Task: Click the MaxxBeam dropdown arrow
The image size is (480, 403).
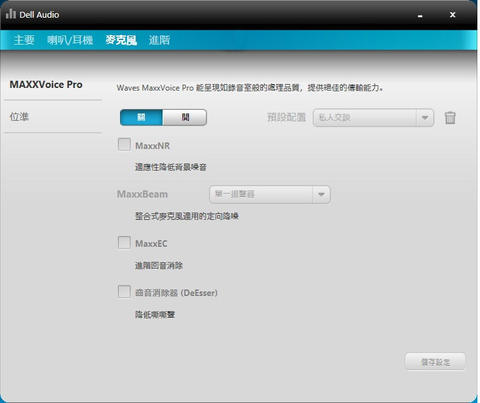Action: (321, 194)
